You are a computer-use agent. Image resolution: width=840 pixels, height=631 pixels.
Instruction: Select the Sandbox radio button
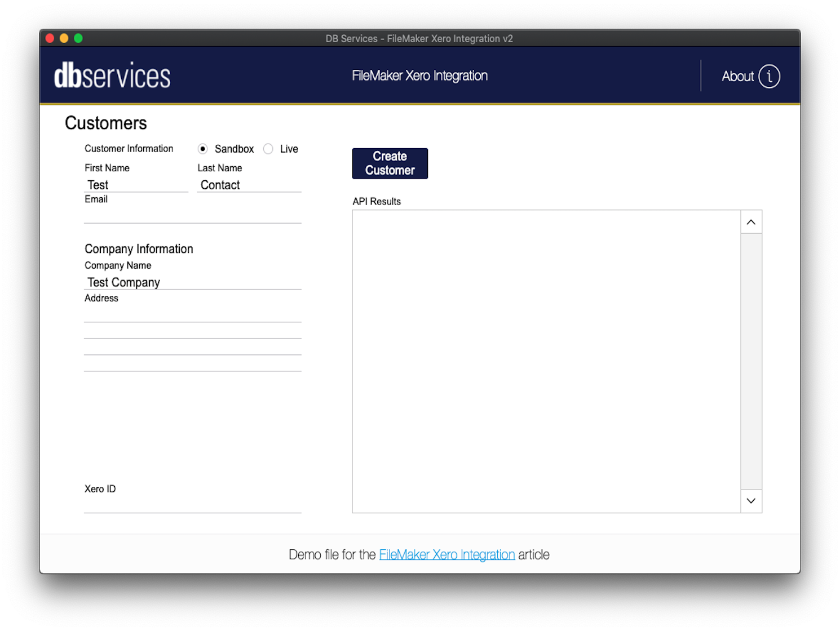coord(203,149)
